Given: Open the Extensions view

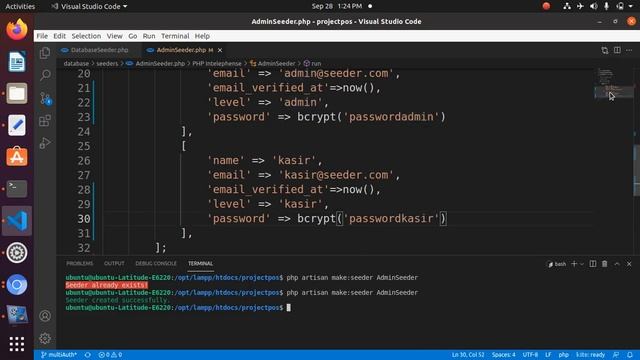Looking at the screenshot, I should tap(45, 120).
